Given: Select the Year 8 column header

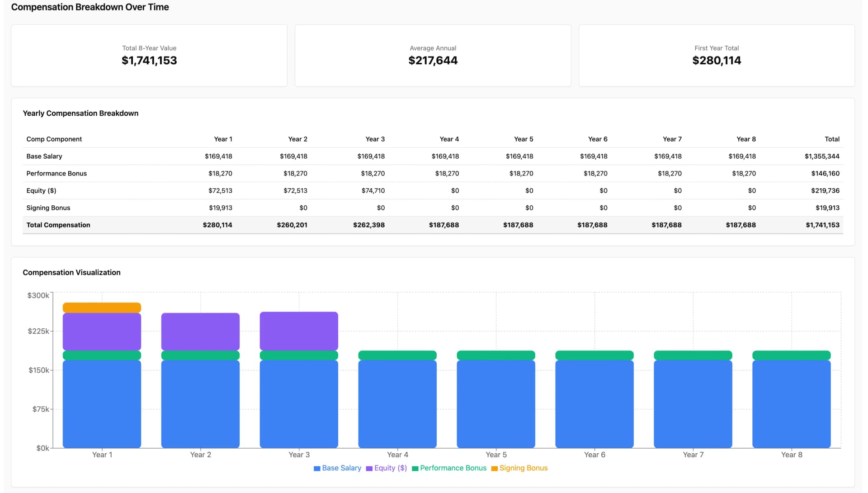Looking at the screenshot, I should coord(745,139).
